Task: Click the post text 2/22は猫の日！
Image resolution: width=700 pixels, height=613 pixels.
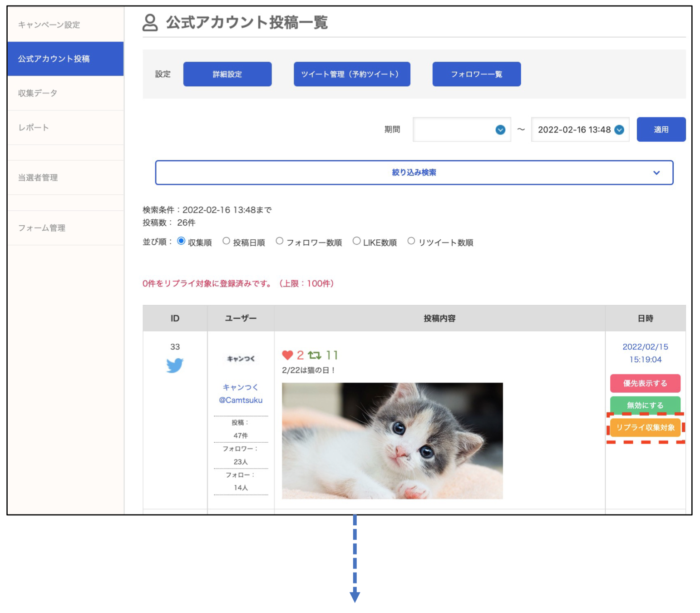Action: click(309, 370)
